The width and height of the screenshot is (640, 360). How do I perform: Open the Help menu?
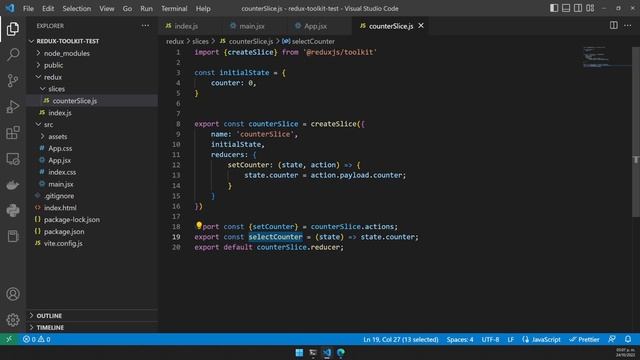click(x=203, y=8)
